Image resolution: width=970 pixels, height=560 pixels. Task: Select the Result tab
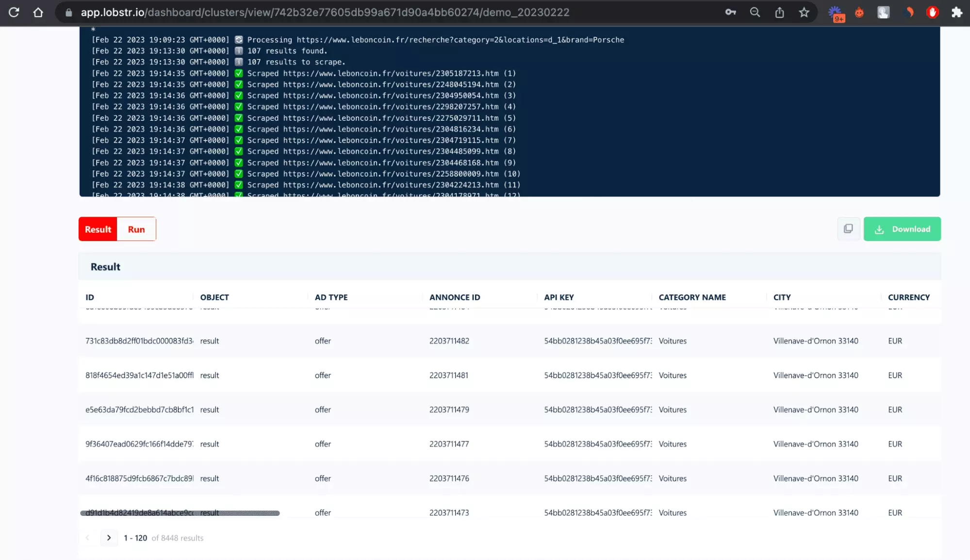pos(98,229)
